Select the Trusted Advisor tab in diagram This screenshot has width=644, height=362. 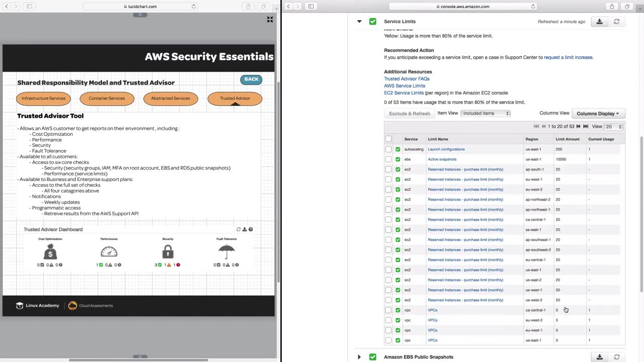pos(235,99)
